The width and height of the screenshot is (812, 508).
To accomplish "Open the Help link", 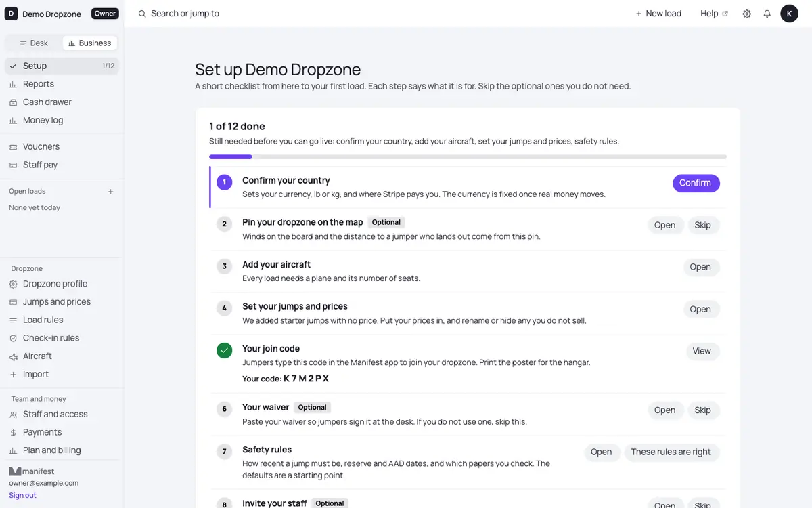I will (714, 14).
